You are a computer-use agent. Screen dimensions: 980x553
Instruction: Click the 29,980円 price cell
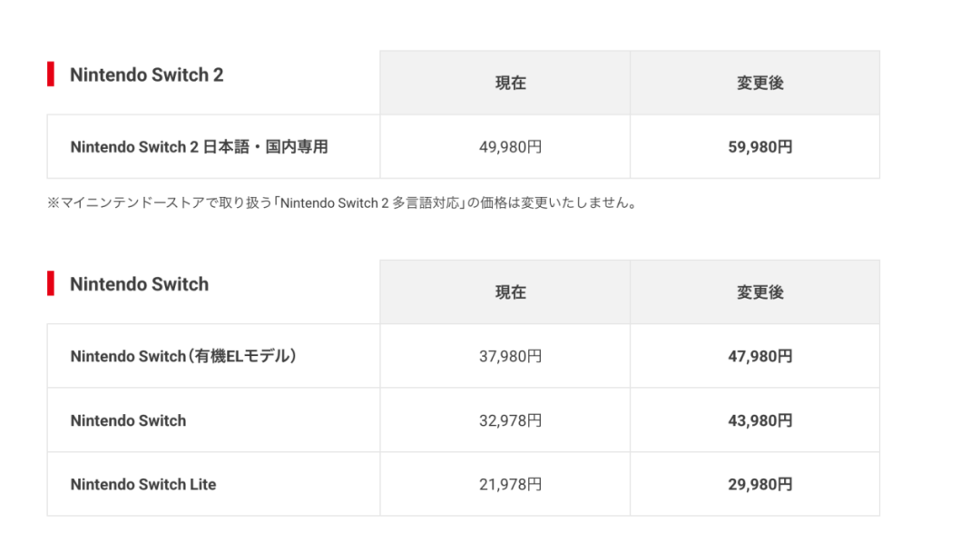coord(760,485)
